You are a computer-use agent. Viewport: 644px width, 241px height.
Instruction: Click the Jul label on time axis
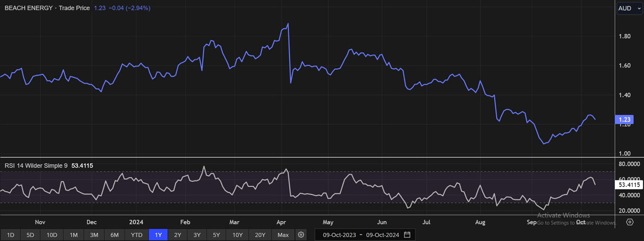(426, 222)
